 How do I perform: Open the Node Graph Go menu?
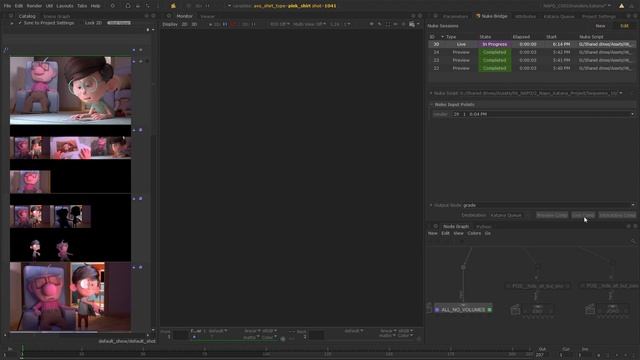point(487,233)
